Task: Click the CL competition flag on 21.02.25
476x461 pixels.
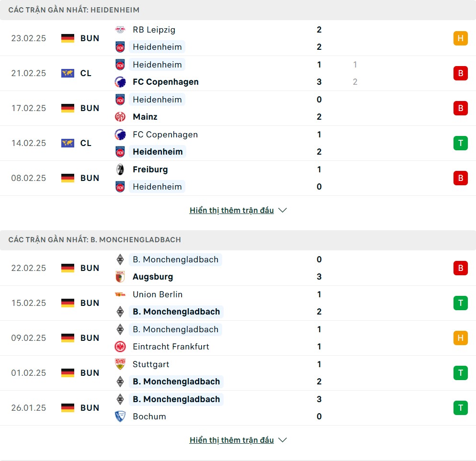Action: coord(68,73)
